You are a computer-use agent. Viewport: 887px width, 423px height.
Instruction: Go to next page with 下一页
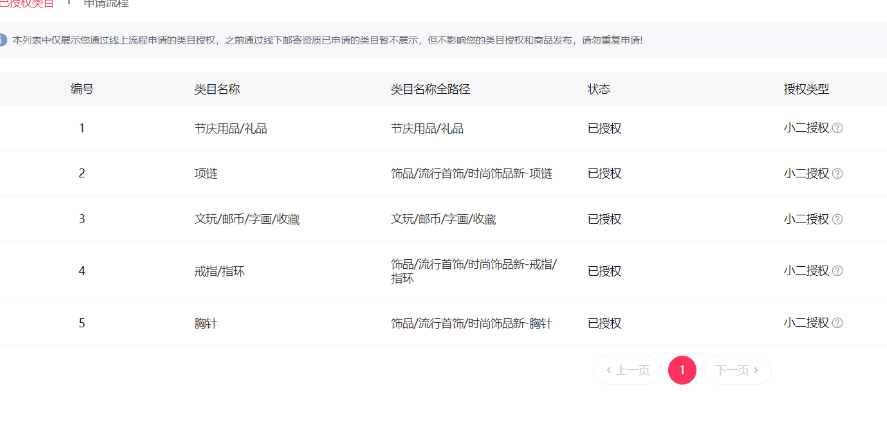pyautogui.click(x=737, y=370)
